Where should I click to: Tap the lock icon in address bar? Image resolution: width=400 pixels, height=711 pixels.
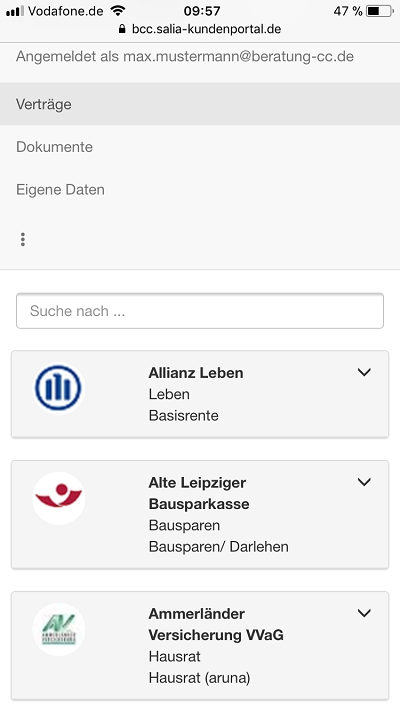click(121, 29)
